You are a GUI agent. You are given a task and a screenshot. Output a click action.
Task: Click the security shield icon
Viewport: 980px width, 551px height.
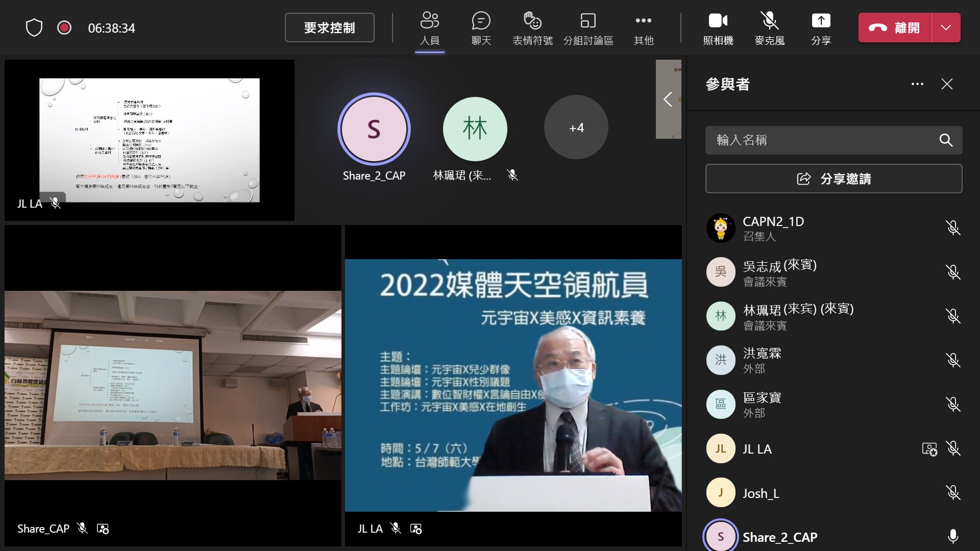pyautogui.click(x=34, y=28)
